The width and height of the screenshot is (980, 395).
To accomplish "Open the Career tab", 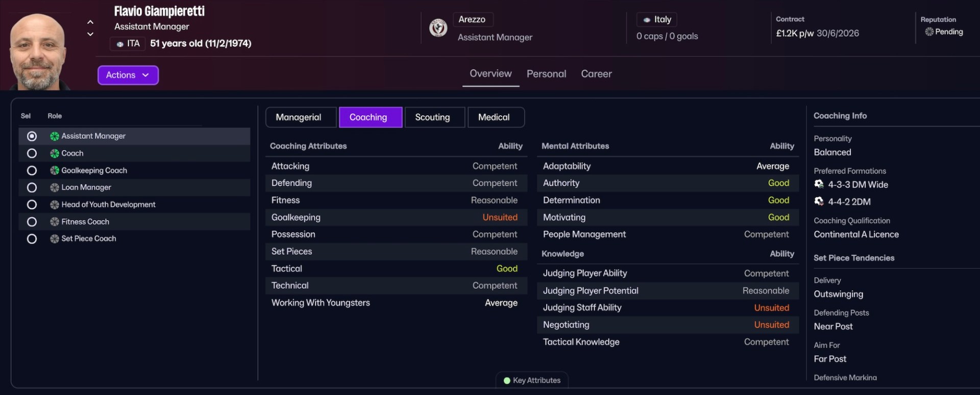I will 596,74.
